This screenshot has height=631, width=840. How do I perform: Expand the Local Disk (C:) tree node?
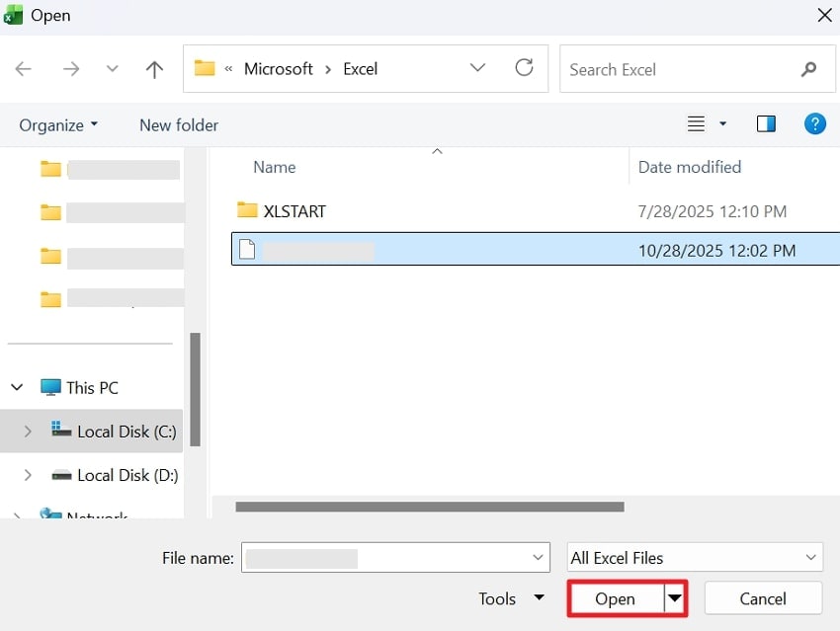click(x=27, y=431)
